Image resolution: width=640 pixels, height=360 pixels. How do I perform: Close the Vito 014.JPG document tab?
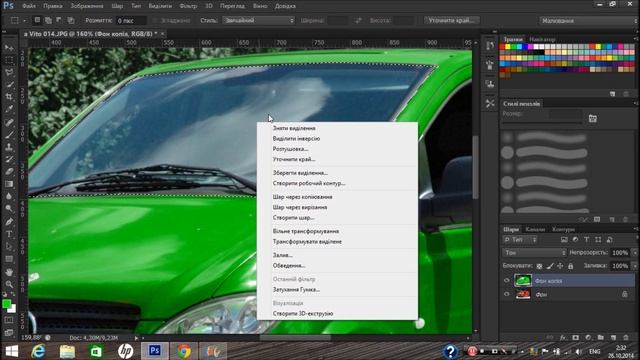(162, 34)
